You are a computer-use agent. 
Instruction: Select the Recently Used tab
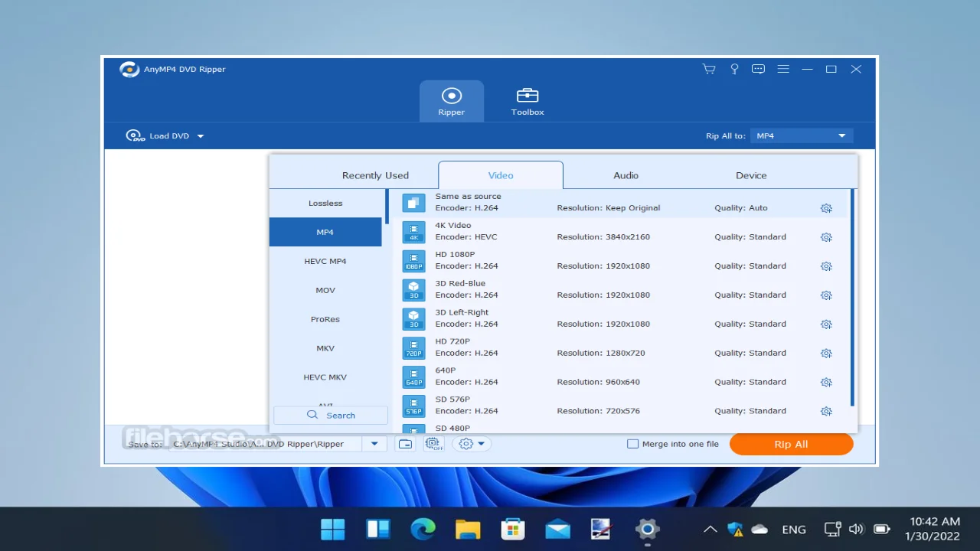375,175
